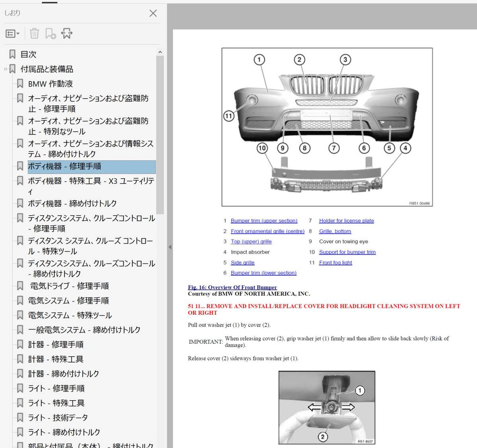The height and width of the screenshot is (448, 477).
Task: Click bookmark icon beside ライト - 締め付けトルク
Action: click(20, 432)
